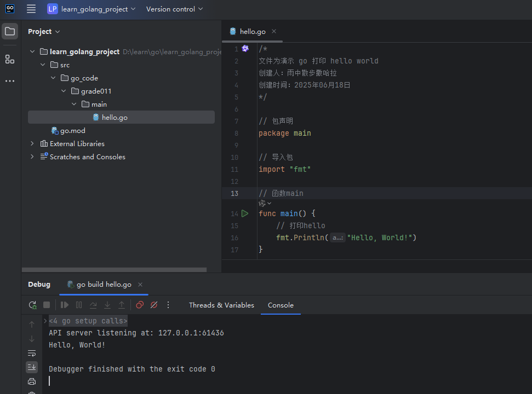
Task: Toggle soft-wrap in console
Action: coord(32,354)
